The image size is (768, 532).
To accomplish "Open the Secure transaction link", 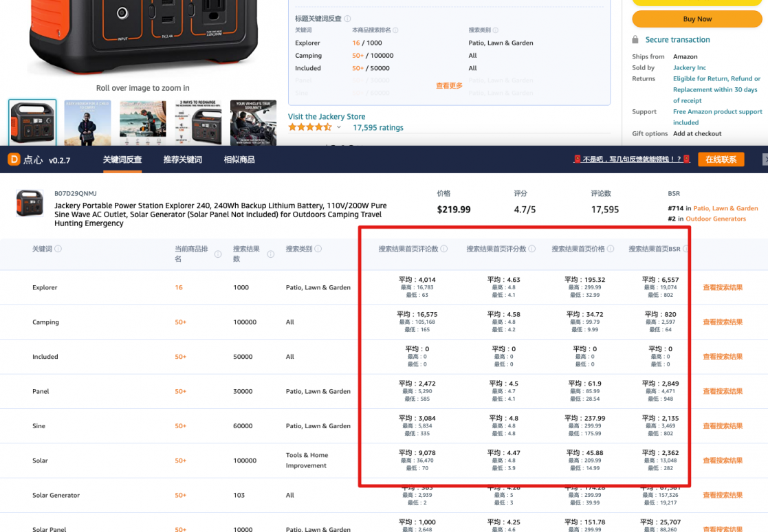I will (677, 40).
